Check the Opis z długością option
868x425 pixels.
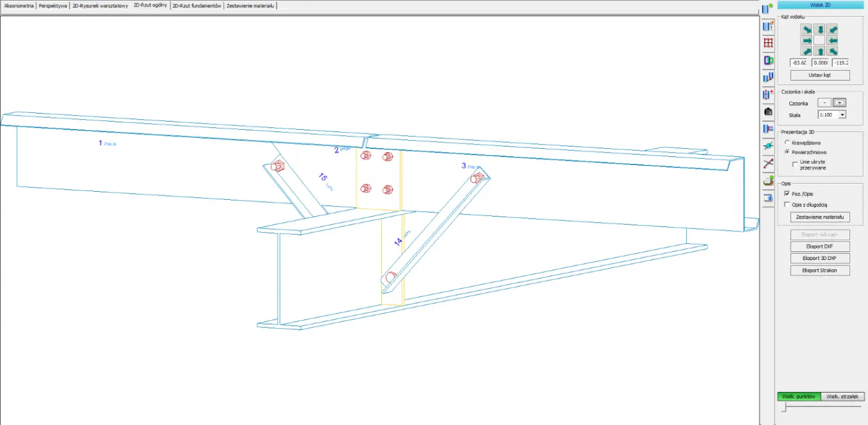787,204
